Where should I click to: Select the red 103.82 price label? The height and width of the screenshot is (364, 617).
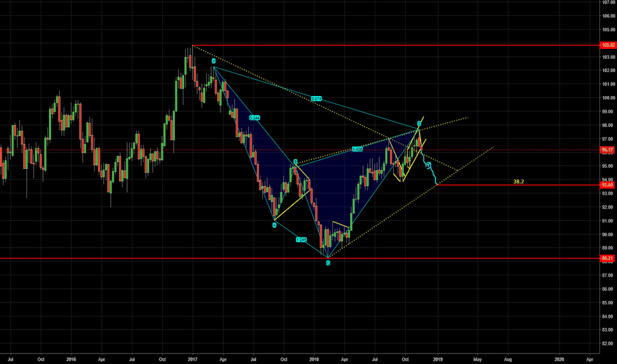tap(608, 45)
